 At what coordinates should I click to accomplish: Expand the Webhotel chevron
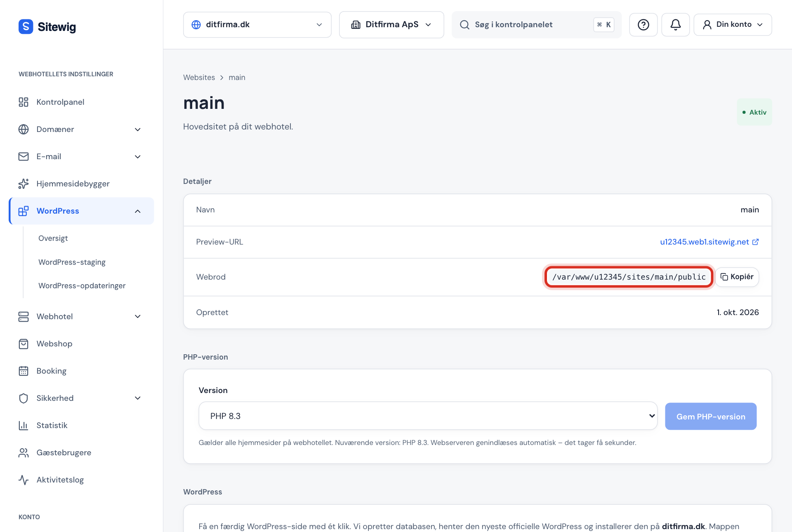[x=138, y=317]
